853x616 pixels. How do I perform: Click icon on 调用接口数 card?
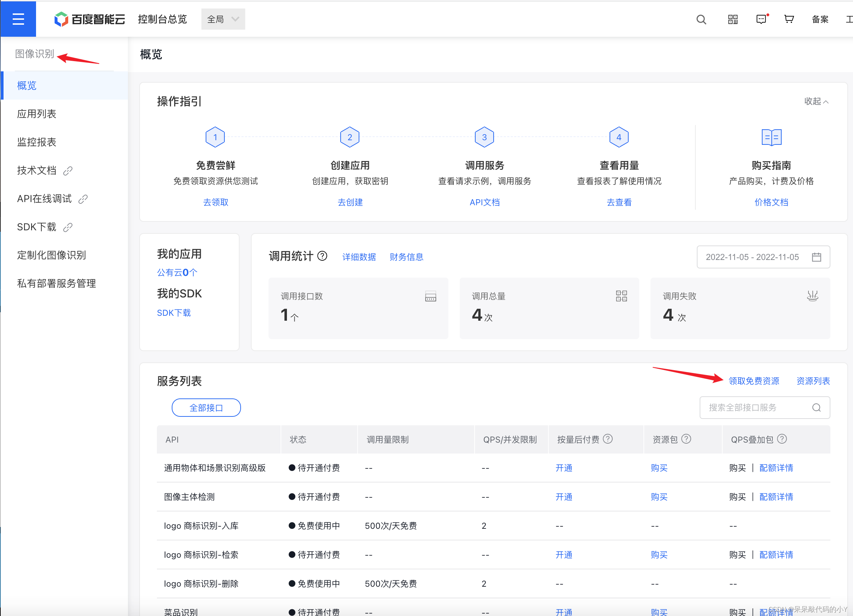click(431, 296)
